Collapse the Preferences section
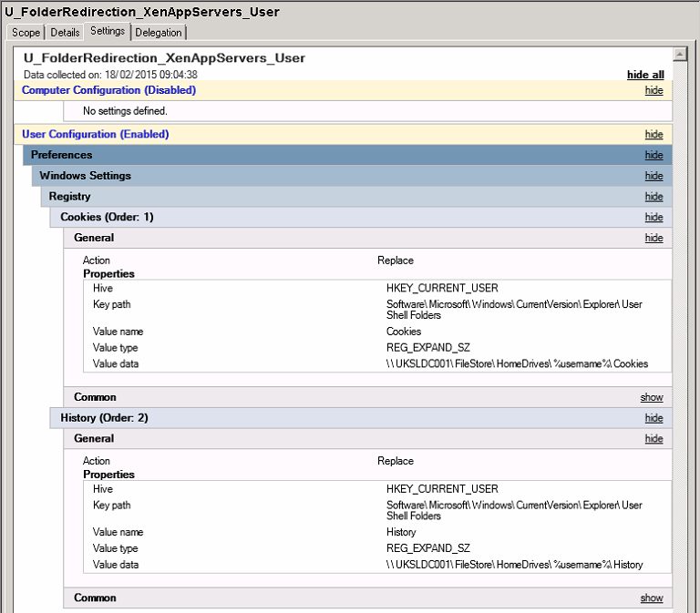700x613 pixels. coord(654,156)
